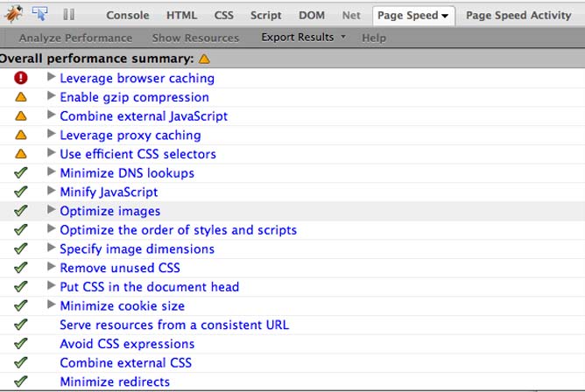Image resolution: width=585 pixels, height=392 pixels.
Task: Expand Minimize DNS lookups disclosure triangle
Action: (51, 171)
